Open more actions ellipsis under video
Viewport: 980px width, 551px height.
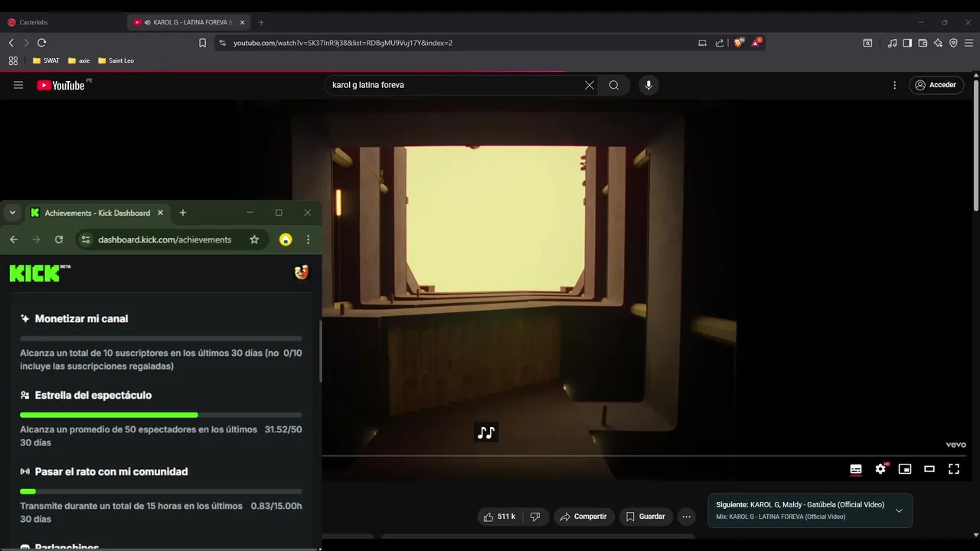coord(686,517)
